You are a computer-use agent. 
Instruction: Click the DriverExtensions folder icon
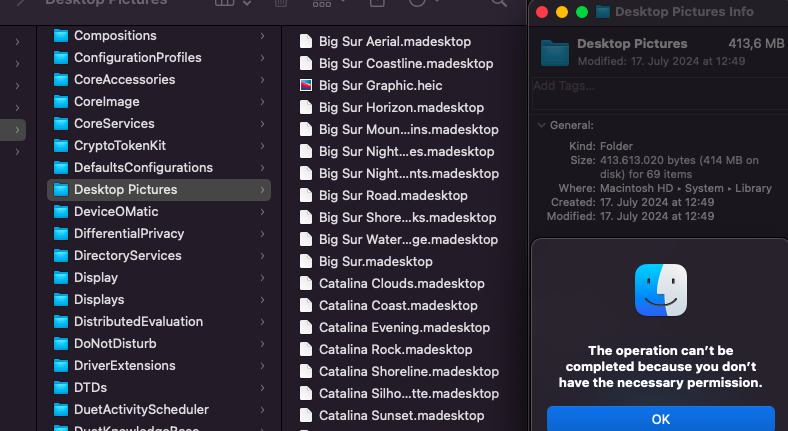pos(61,366)
